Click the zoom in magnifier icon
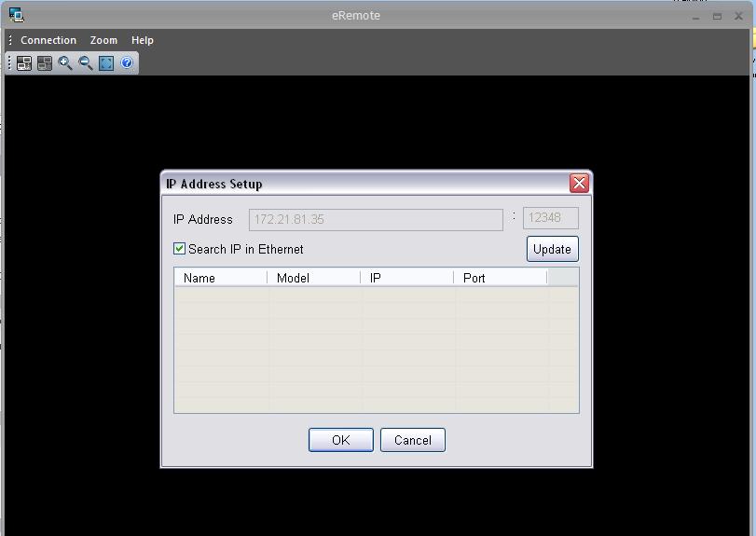This screenshot has width=756, height=536. tap(65, 63)
